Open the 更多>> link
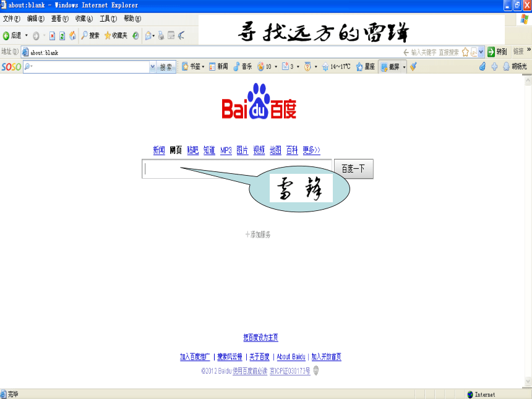 (x=311, y=150)
